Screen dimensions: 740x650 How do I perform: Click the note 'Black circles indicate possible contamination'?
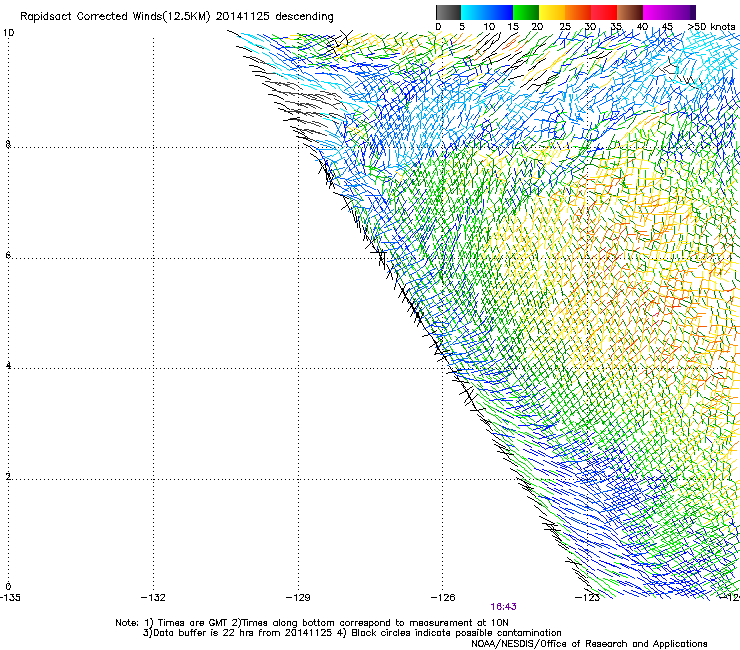coord(456,633)
